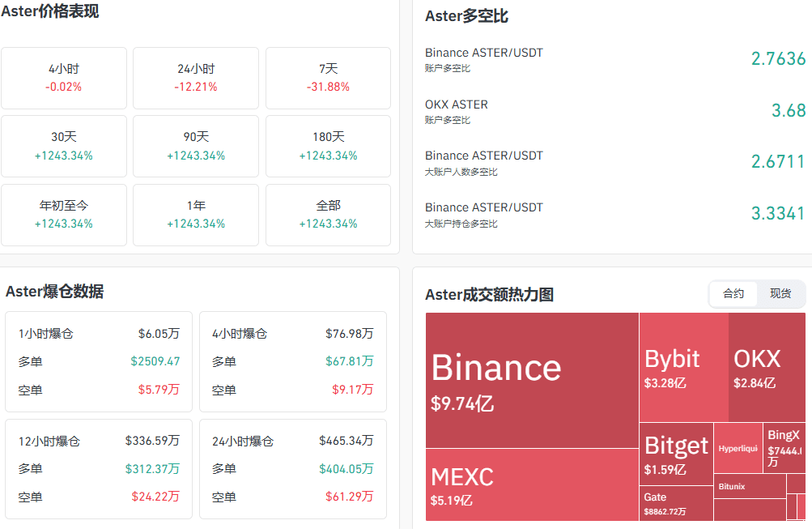
Task: Click the Bitunix heatmap tile
Action: 749,486
